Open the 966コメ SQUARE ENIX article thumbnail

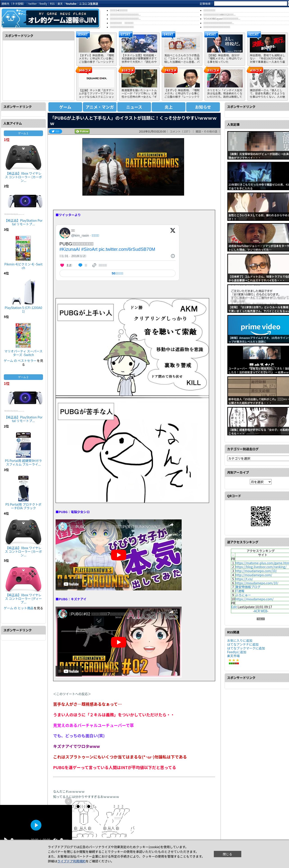[97, 78]
